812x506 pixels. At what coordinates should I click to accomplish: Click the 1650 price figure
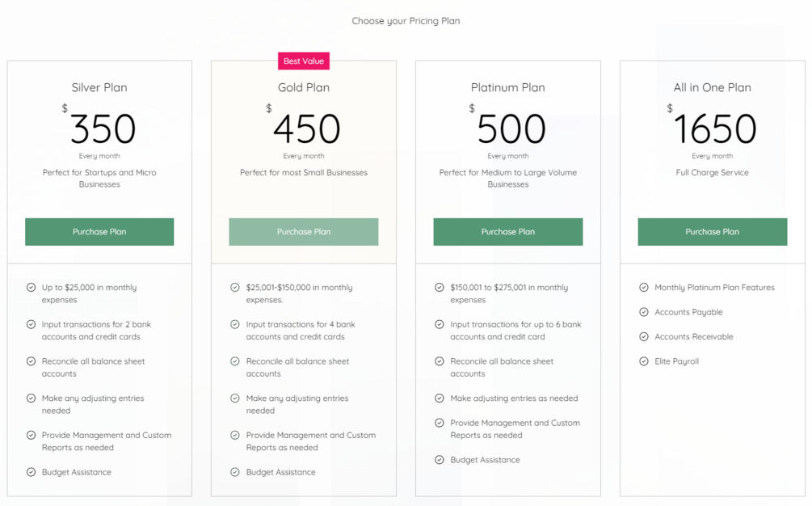pyautogui.click(x=715, y=129)
